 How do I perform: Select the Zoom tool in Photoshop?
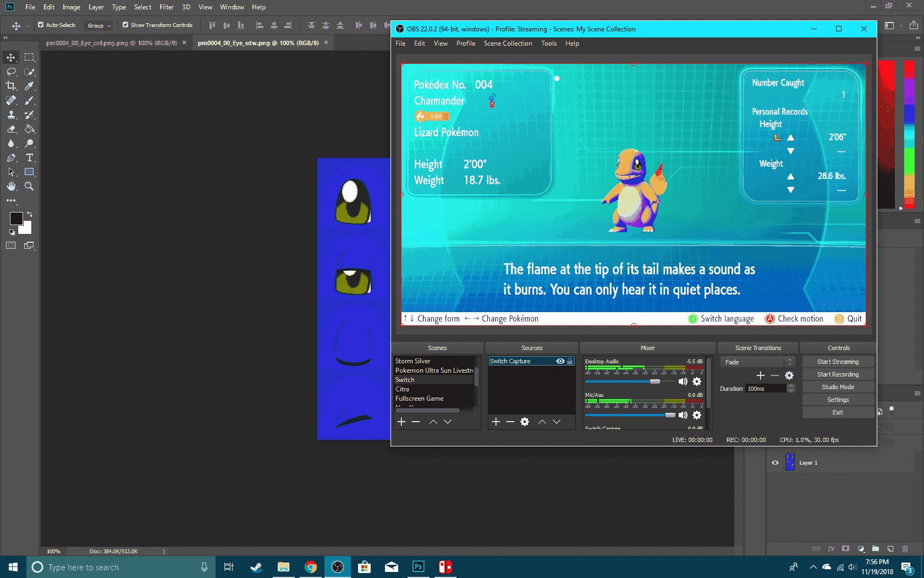coord(29,186)
